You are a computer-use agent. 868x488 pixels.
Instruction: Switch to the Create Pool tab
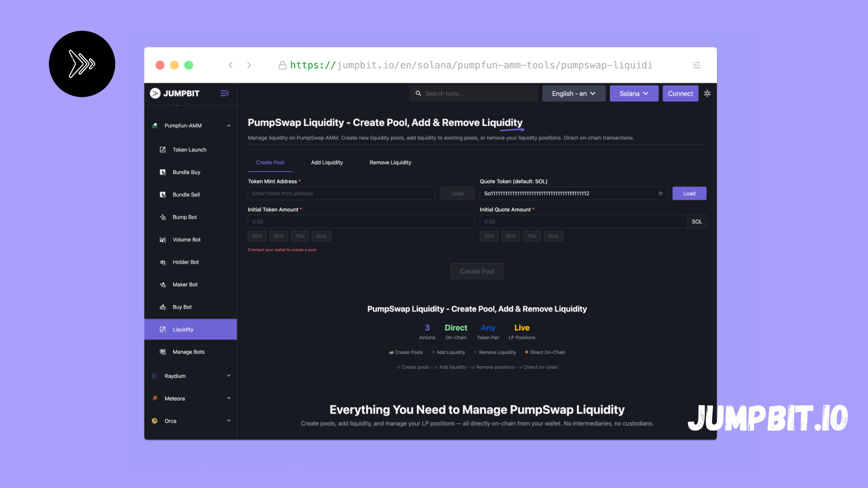point(270,163)
